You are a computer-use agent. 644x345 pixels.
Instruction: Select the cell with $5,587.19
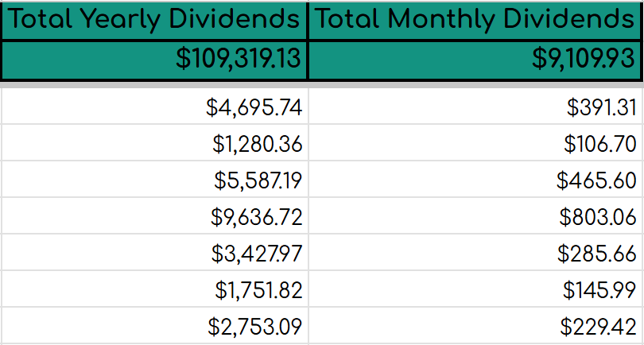tap(155, 179)
